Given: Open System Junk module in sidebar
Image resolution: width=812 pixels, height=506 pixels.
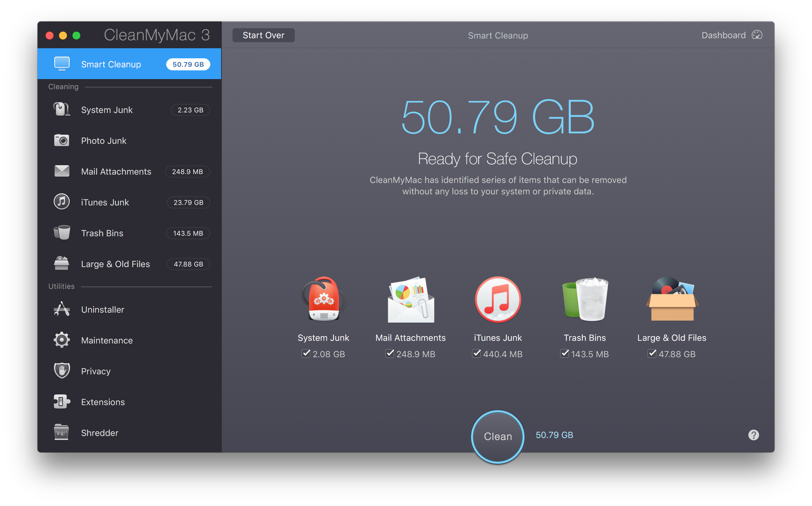Looking at the screenshot, I should pos(129,110).
